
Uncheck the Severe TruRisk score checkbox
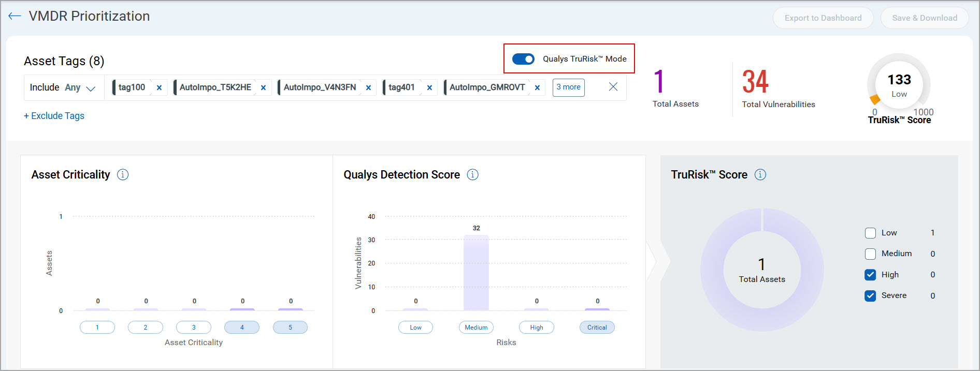[870, 296]
